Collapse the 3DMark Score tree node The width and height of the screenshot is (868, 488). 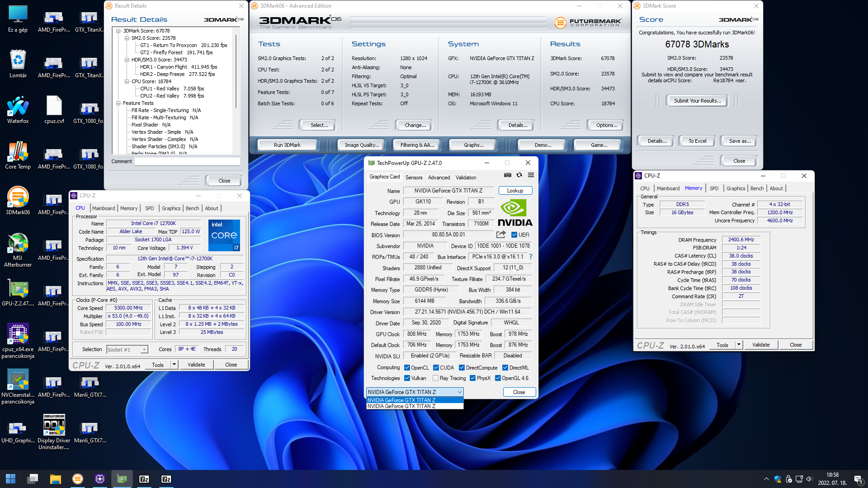click(x=118, y=31)
